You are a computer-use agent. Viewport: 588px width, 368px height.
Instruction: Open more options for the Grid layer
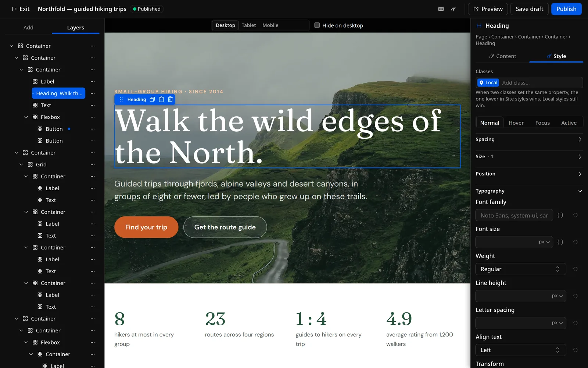tap(93, 164)
